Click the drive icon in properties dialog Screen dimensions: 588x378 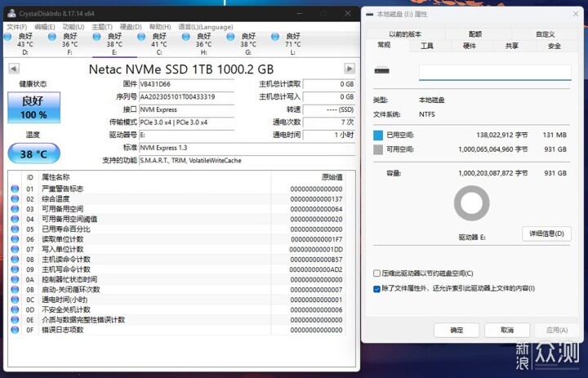click(381, 70)
